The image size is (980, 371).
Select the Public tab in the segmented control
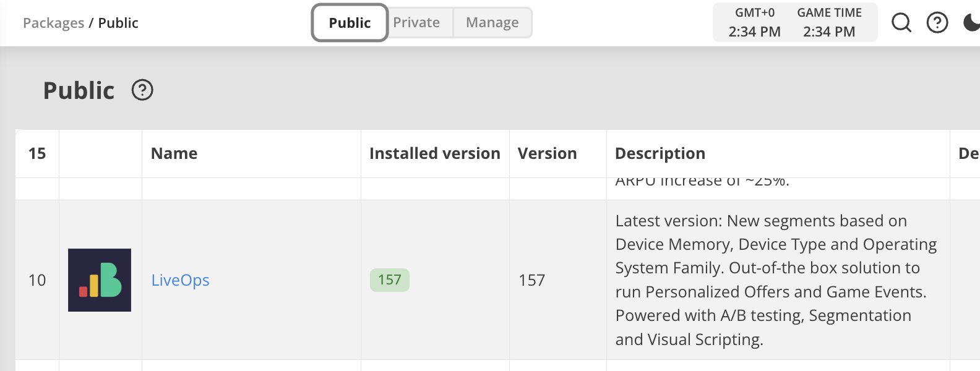350,22
